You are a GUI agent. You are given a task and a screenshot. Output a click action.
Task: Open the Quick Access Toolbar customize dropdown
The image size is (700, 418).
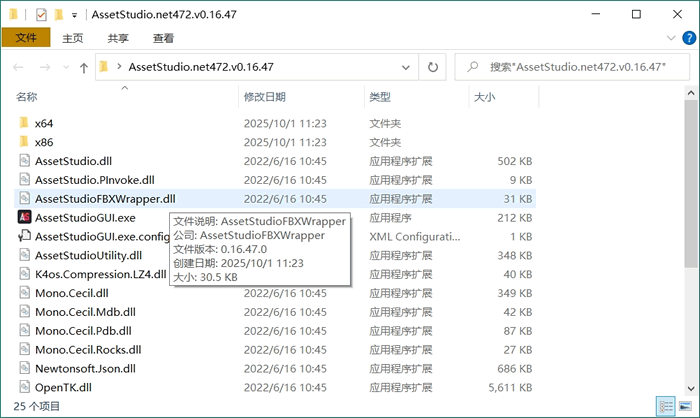[x=75, y=16]
